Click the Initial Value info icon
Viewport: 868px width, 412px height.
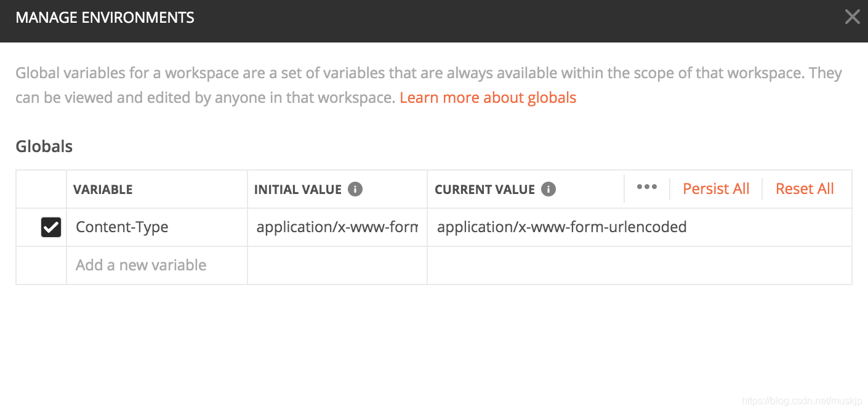pos(355,189)
